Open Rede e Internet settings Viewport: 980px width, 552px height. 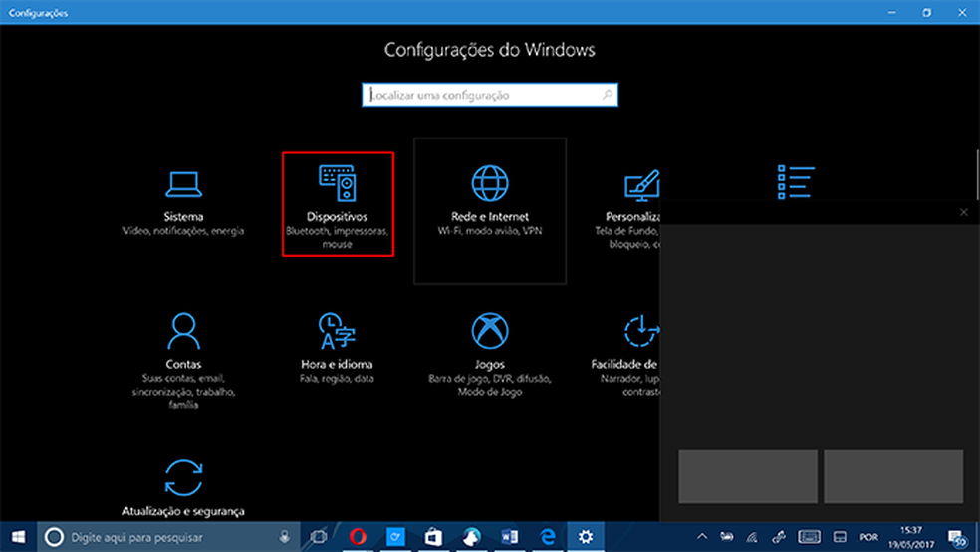point(490,210)
